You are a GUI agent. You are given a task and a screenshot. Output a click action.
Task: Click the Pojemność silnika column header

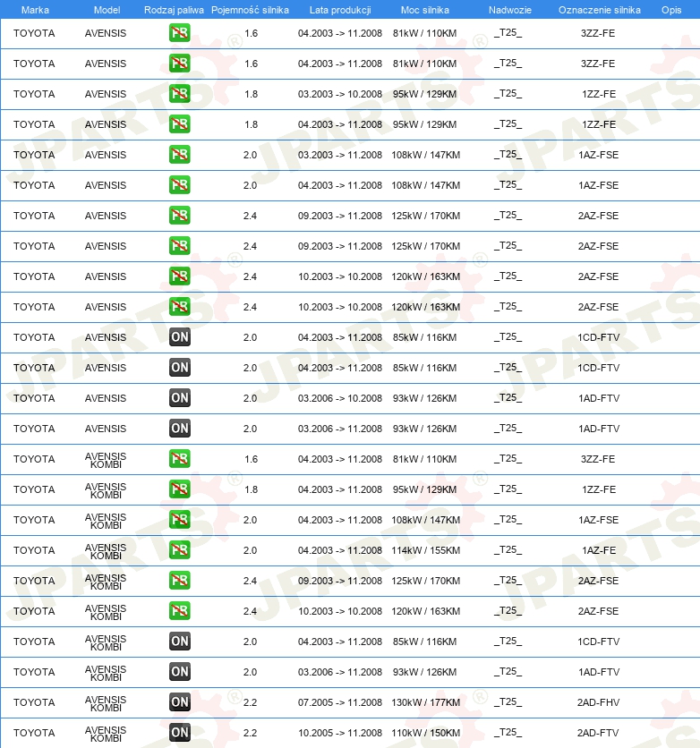pyautogui.click(x=250, y=10)
